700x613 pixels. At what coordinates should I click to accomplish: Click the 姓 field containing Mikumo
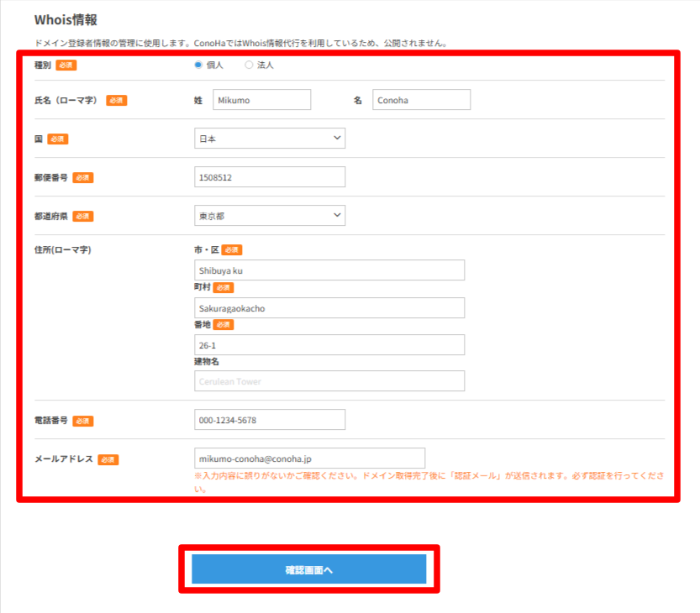click(x=261, y=100)
